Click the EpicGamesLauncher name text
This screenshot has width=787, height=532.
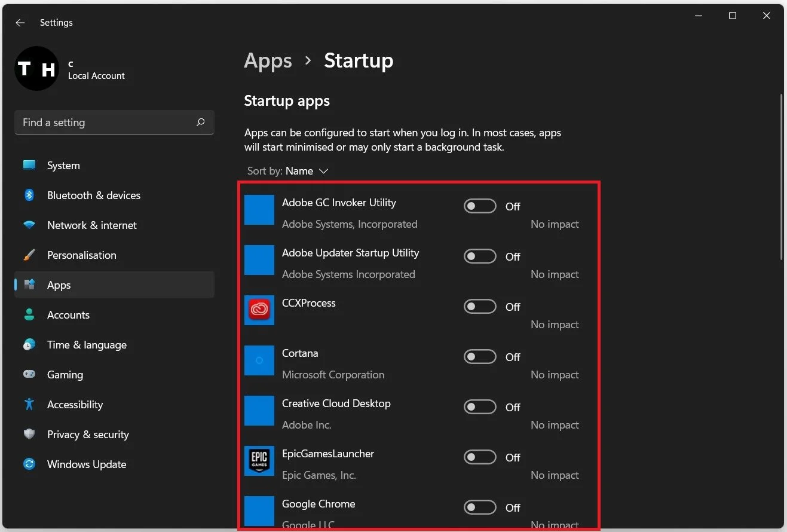click(x=328, y=454)
